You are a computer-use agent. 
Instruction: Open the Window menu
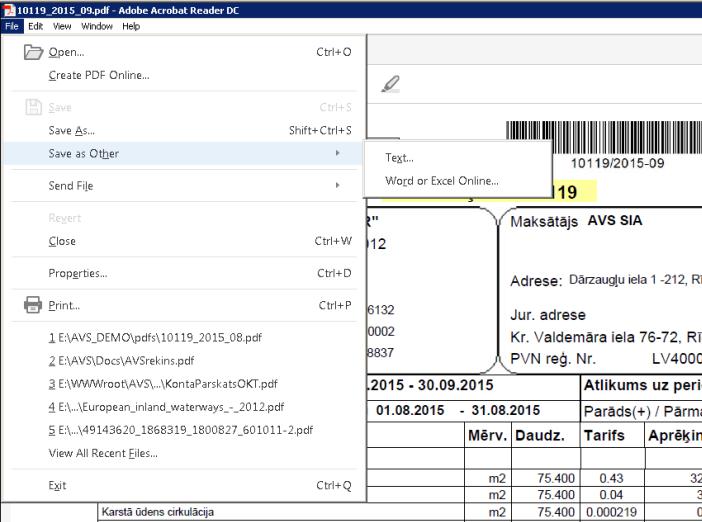click(97, 26)
